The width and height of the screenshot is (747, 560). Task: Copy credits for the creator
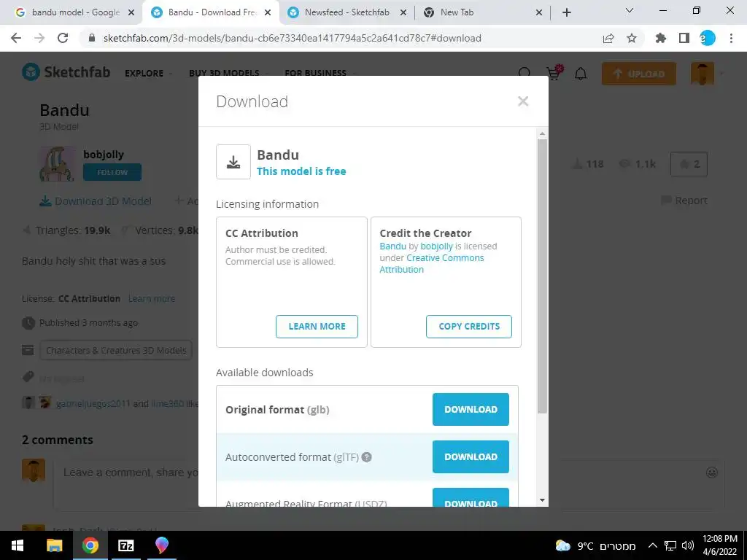469,326
